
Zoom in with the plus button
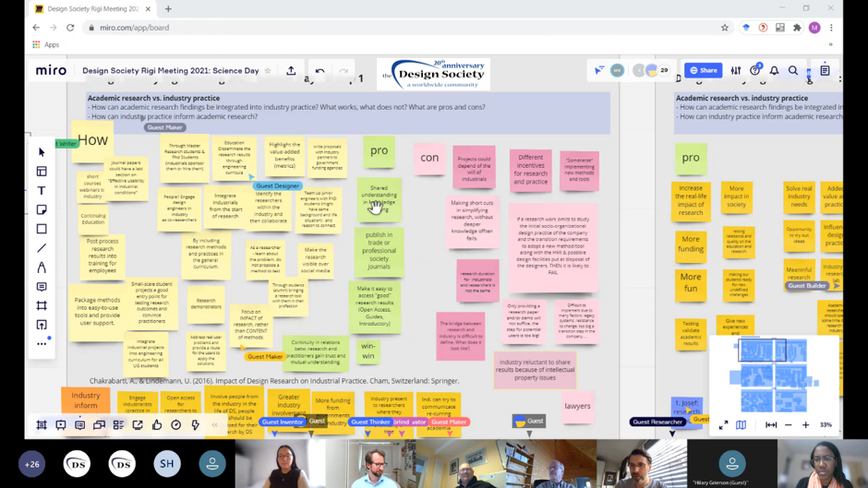click(806, 425)
